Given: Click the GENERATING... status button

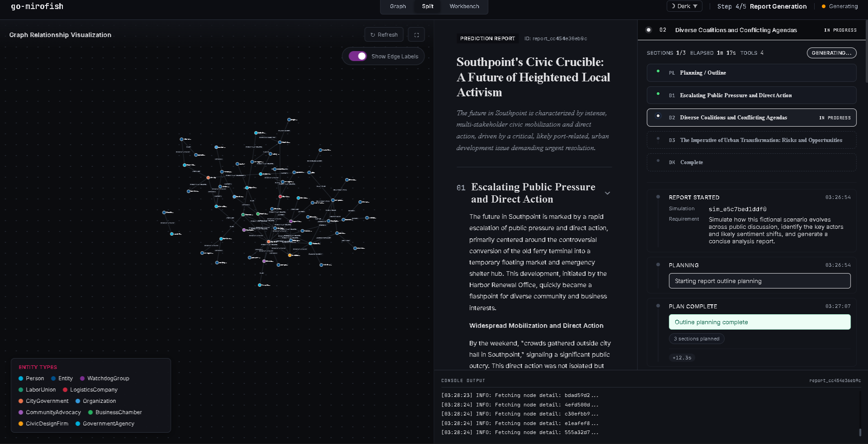Looking at the screenshot, I should pos(831,53).
